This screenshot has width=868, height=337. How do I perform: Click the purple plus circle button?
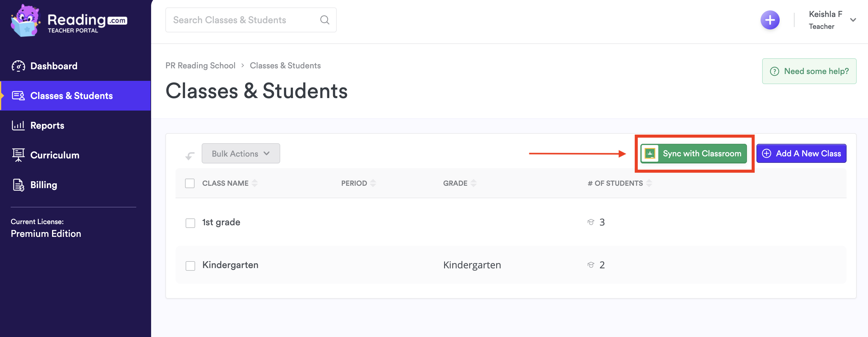(770, 20)
